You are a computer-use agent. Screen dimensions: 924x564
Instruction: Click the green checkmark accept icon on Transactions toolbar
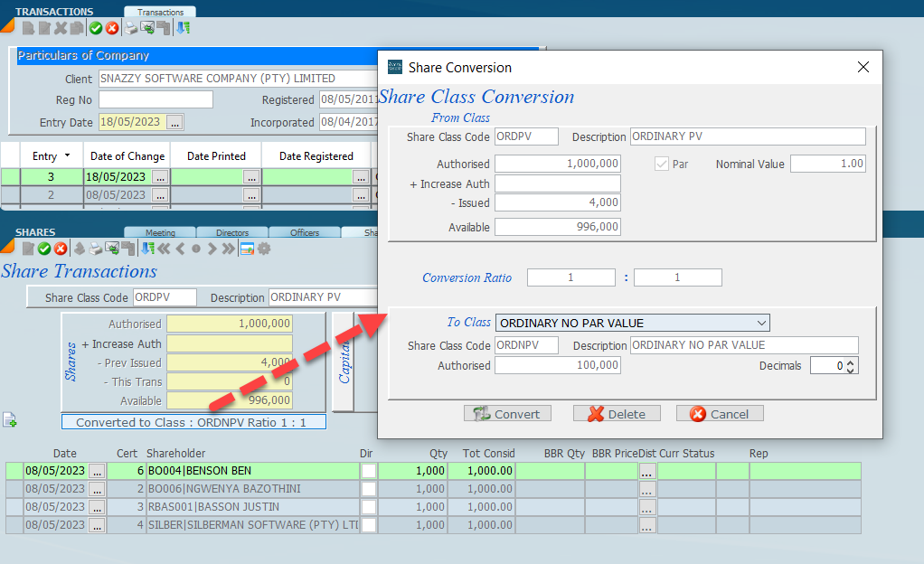tap(95, 28)
